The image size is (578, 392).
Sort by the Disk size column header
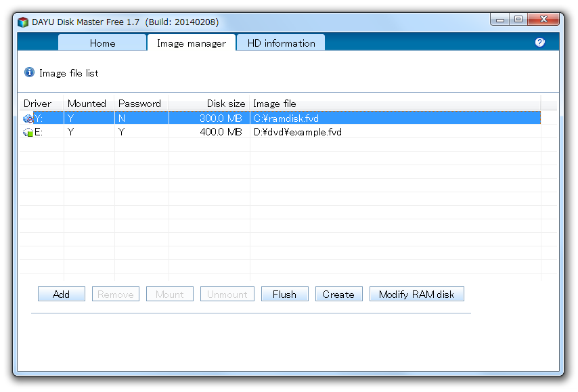click(209, 104)
